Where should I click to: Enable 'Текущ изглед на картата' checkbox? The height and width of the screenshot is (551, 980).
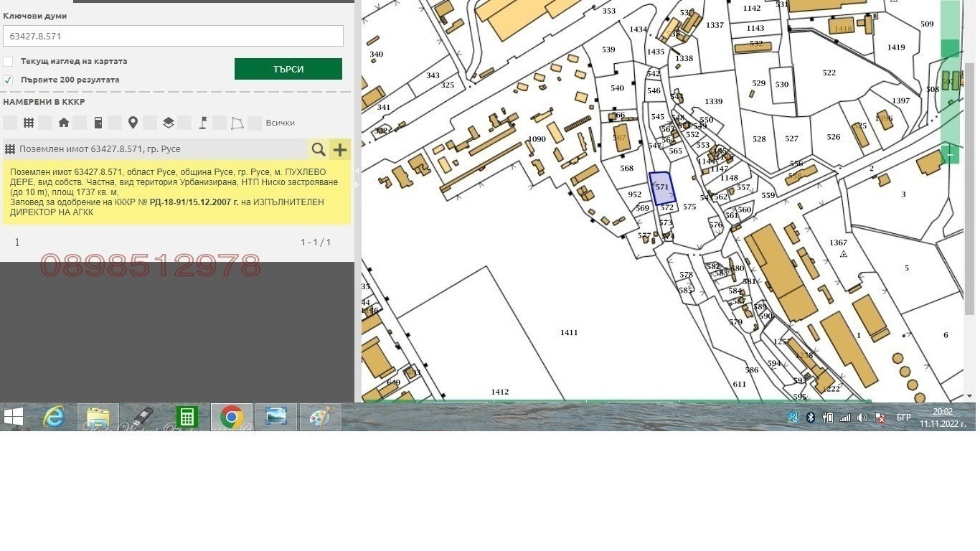(x=8, y=62)
